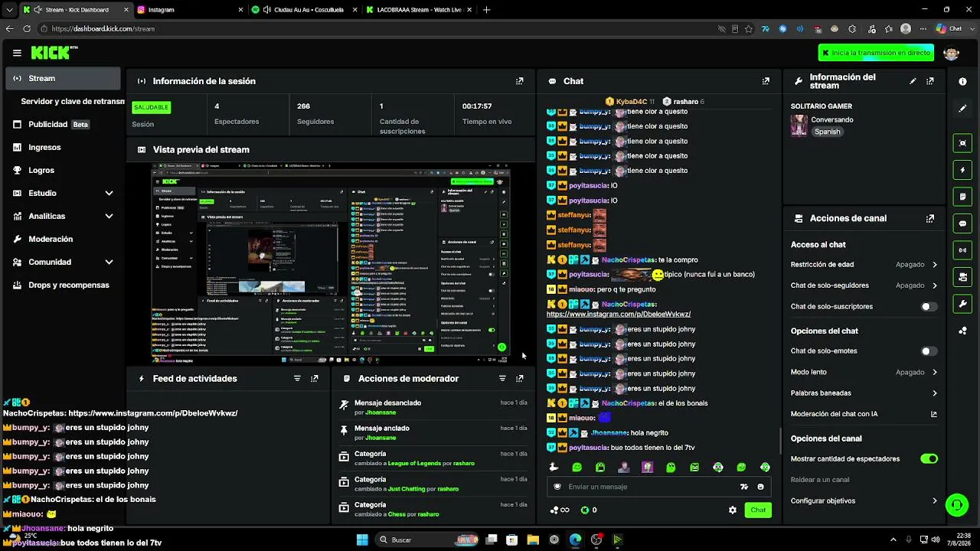Open Chat de solo-seguidores options
This screenshot has height=551, width=980.
[864, 285]
